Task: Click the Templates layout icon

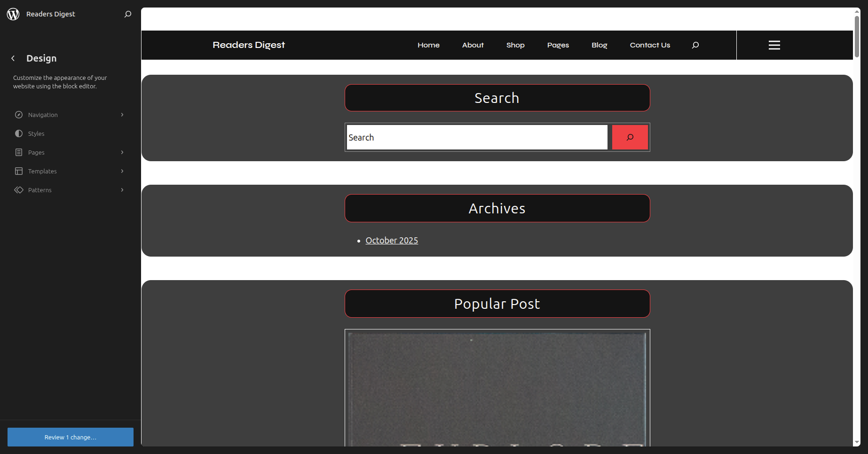Action: [x=19, y=171]
